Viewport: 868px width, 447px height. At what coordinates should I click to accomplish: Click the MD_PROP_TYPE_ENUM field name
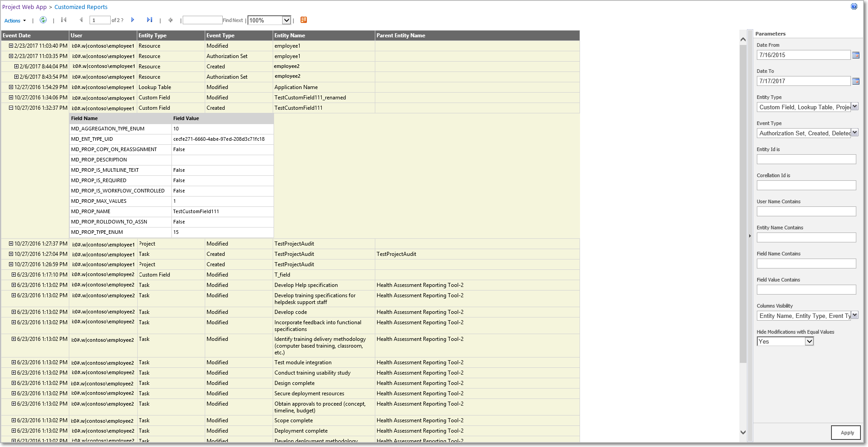tap(97, 232)
